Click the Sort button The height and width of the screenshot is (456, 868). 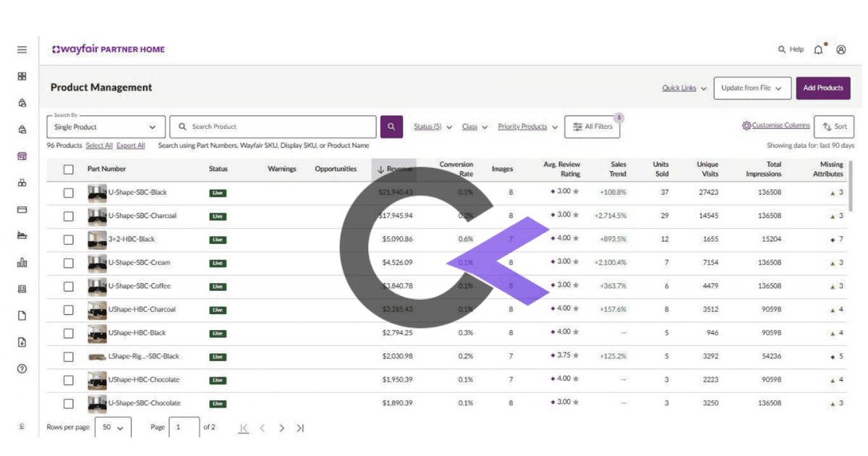point(834,127)
